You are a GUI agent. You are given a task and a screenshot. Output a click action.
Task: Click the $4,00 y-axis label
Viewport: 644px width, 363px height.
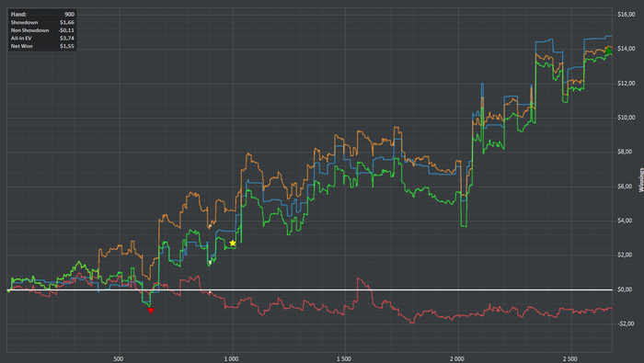coord(626,221)
